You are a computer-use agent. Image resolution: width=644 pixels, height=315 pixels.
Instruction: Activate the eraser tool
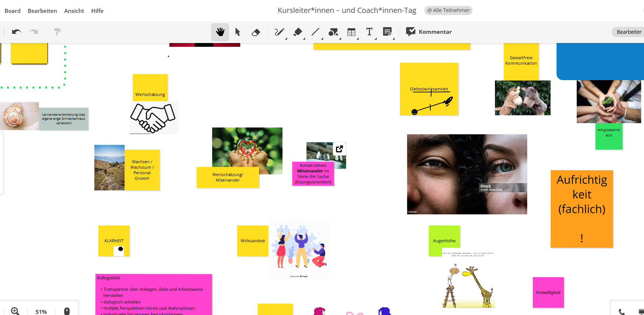click(256, 32)
